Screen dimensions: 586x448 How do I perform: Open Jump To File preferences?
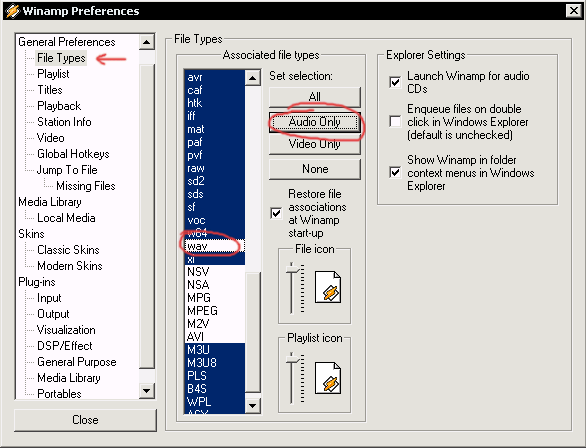[67, 170]
